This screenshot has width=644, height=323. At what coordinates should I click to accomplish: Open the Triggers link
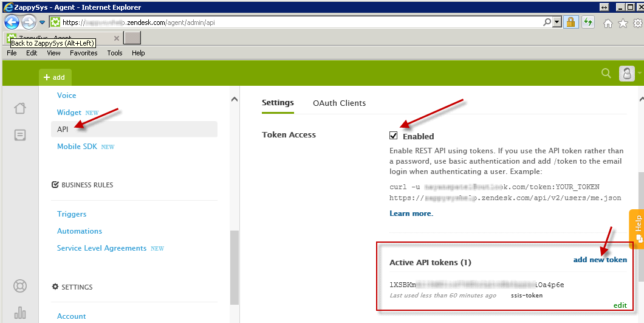coord(72,214)
